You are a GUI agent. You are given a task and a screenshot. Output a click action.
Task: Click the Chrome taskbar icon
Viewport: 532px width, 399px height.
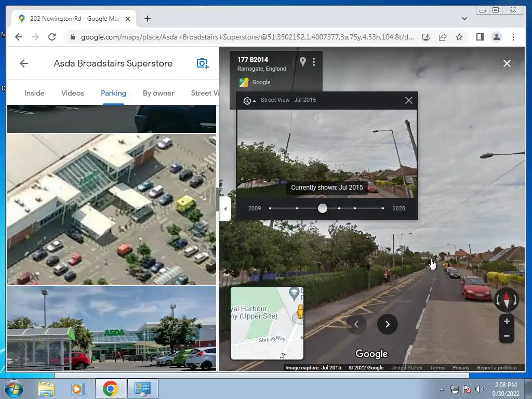110,389
